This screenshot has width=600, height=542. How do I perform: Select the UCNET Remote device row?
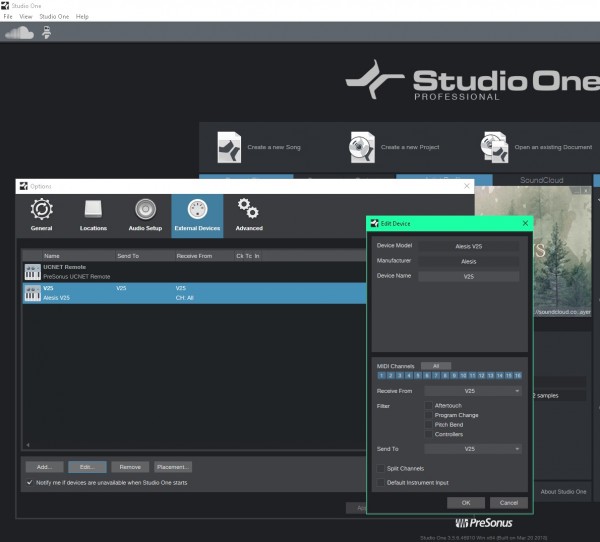[x=194, y=272]
